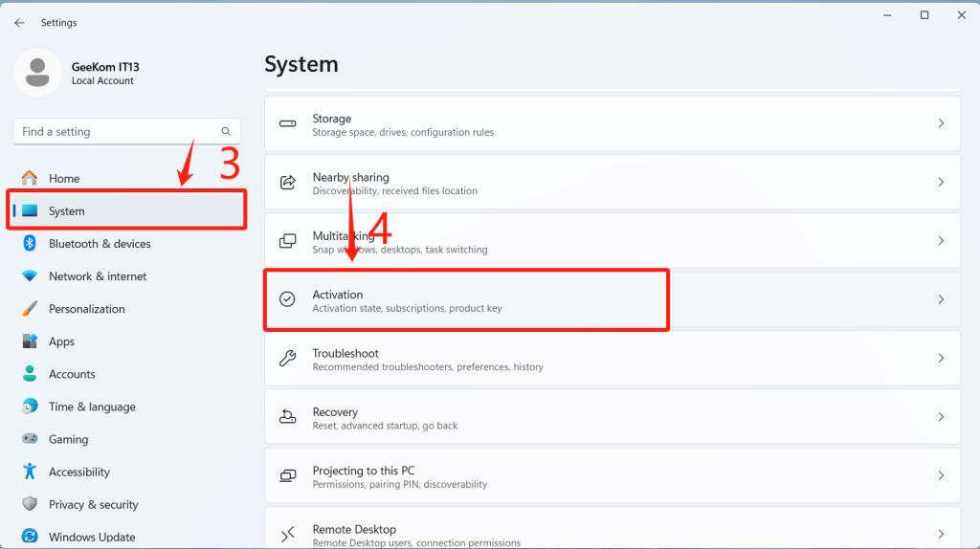Viewport: 980px width, 549px height.
Task: Select Apps in the sidebar
Action: [x=61, y=341]
